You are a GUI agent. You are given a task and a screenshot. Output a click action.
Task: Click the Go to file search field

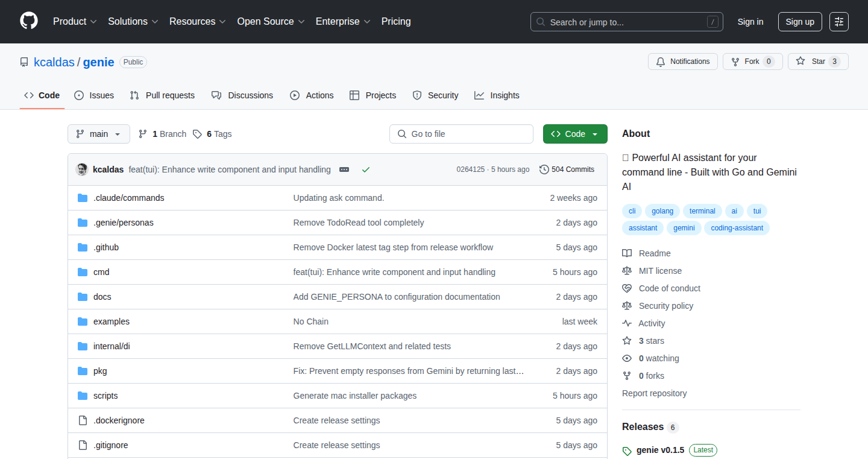461,134
